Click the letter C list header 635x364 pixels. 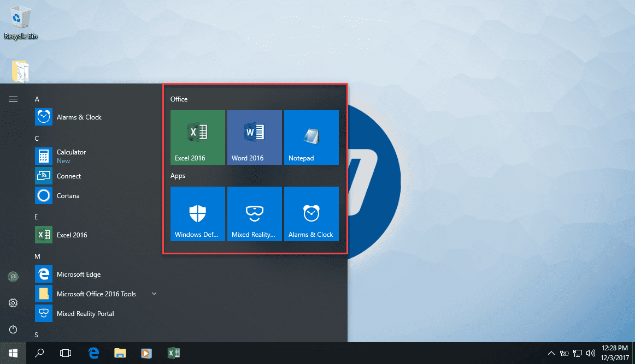tap(37, 138)
